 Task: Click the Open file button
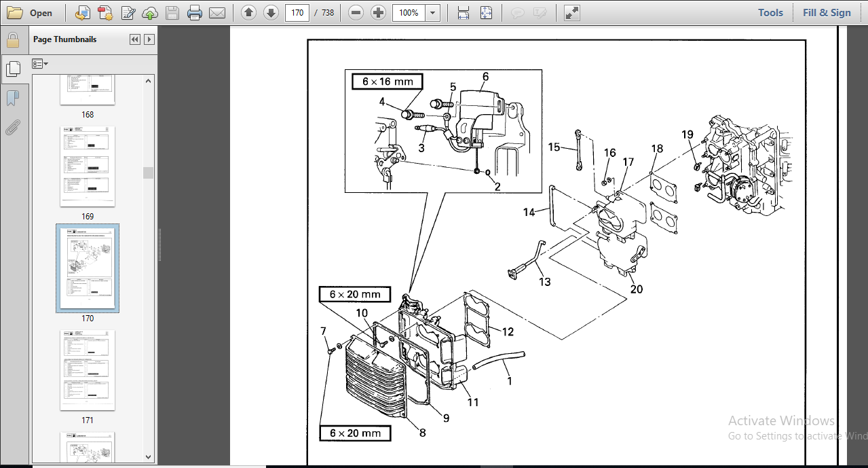pos(31,13)
